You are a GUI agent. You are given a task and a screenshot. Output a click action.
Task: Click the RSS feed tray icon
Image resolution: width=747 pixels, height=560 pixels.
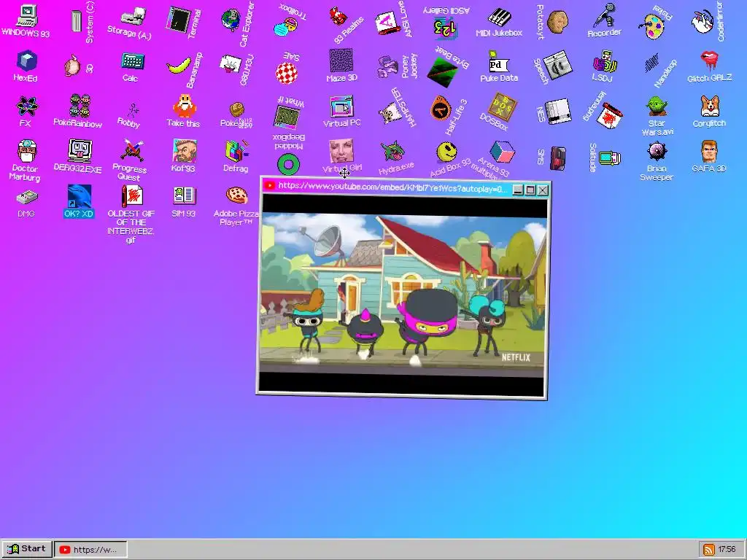pyautogui.click(x=709, y=550)
